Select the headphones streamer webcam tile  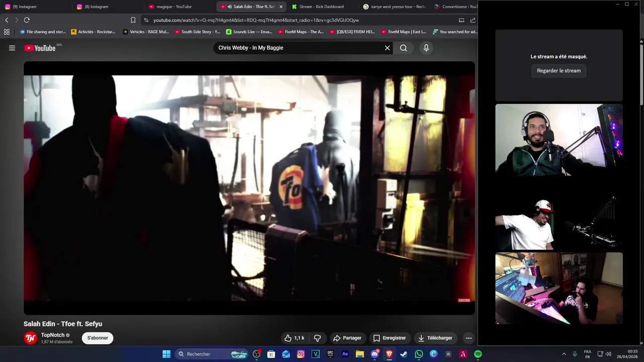(x=559, y=140)
